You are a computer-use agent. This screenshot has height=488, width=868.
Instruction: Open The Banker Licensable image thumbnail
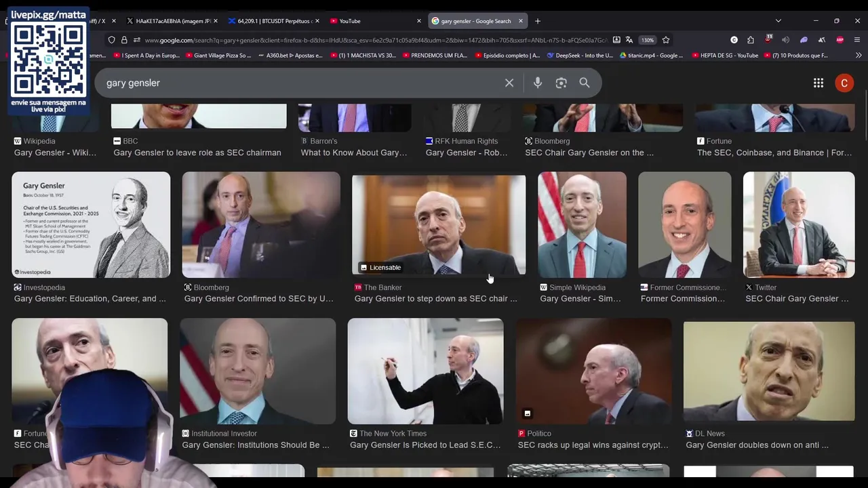click(439, 224)
